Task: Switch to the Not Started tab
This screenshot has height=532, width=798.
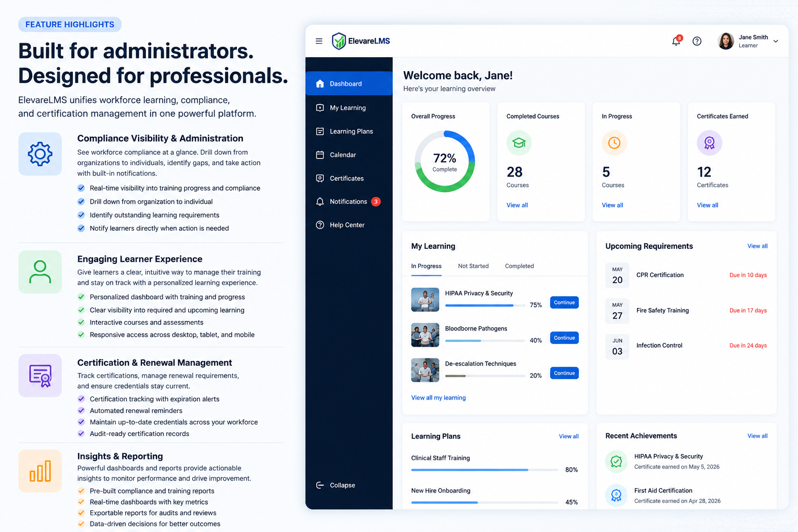Action: [473, 266]
